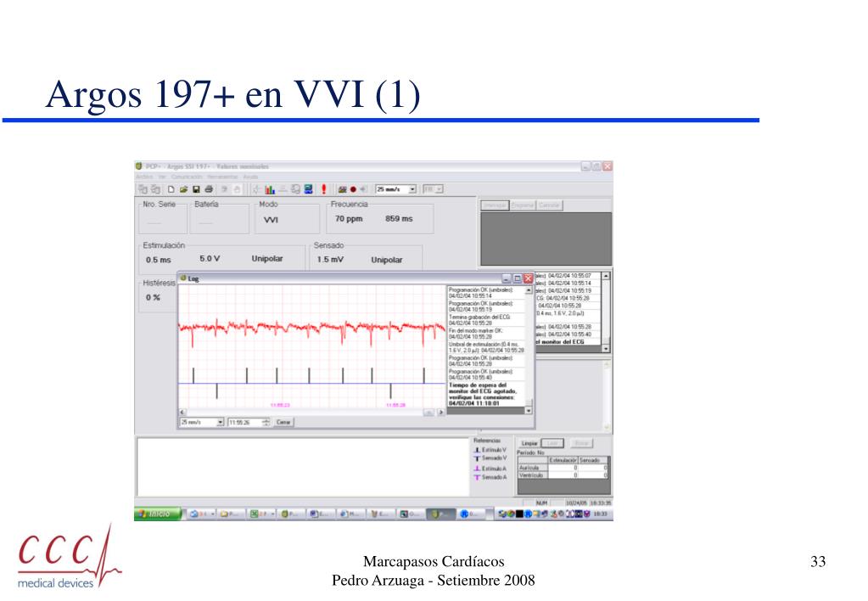868x601 pixels.
Task: Click the Leer button next to Limpiar
Action: 552,444
